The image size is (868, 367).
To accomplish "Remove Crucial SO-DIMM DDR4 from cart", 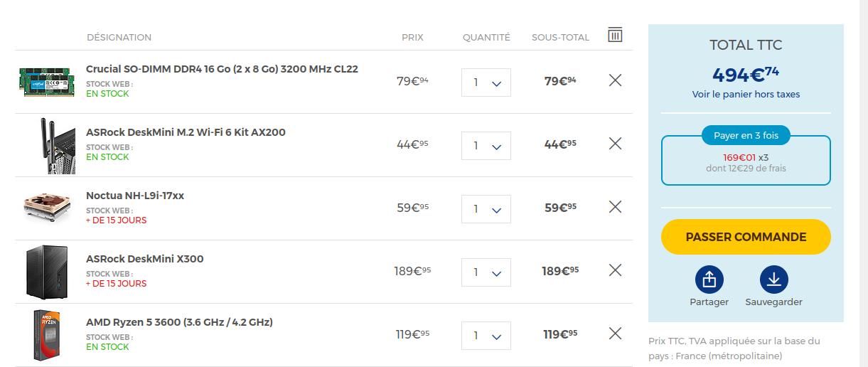I will tap(615, 80).
